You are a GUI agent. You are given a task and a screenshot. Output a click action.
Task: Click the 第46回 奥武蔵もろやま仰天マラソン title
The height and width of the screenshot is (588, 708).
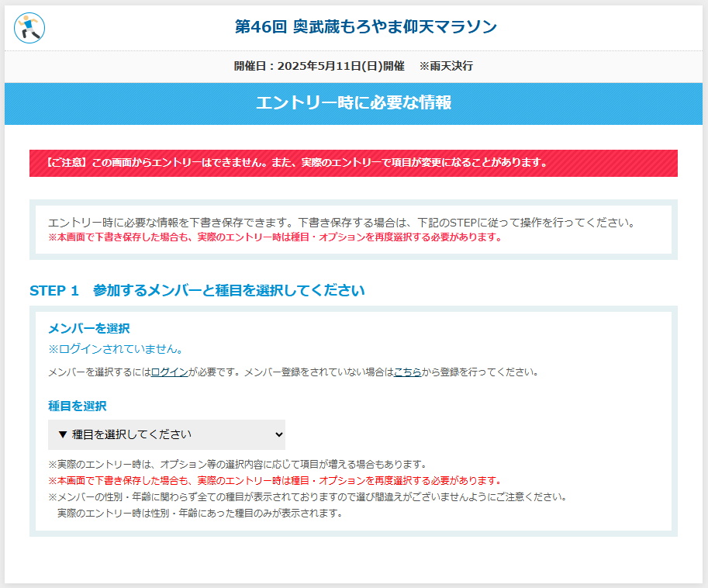[366, 26]
